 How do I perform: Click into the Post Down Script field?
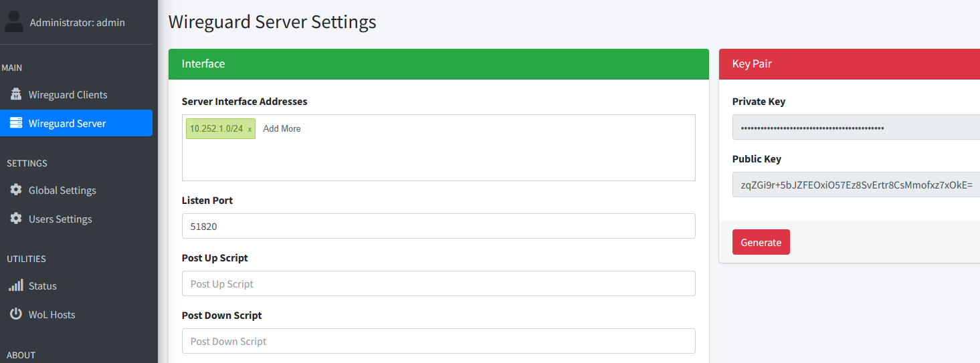438,342
